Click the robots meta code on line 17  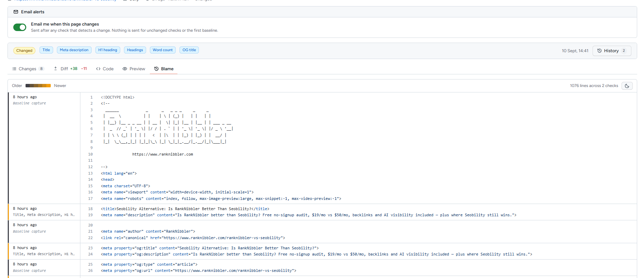[221, 199]
